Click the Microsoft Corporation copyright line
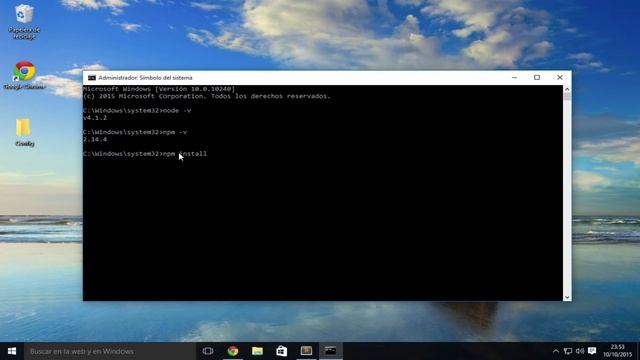 tap(207, 96)
